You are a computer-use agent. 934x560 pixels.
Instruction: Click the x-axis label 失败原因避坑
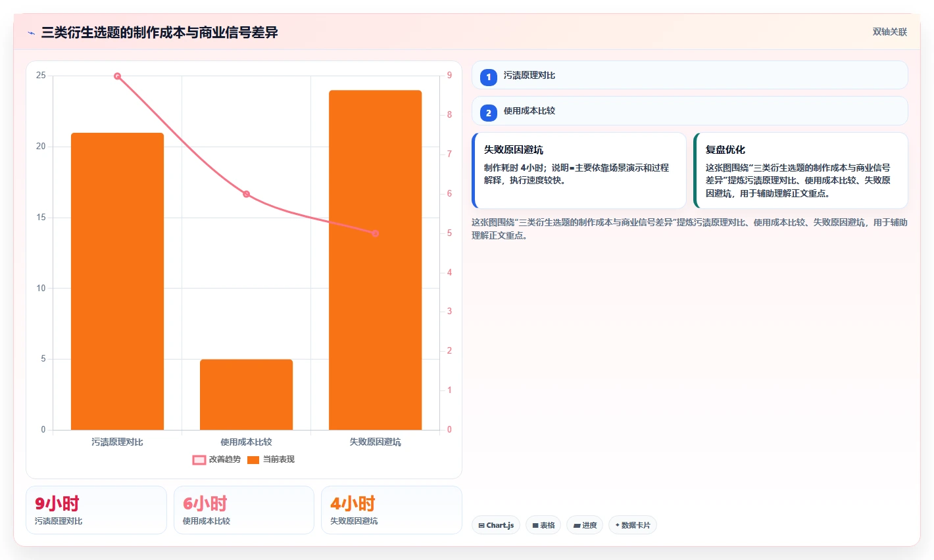point(375,442)
